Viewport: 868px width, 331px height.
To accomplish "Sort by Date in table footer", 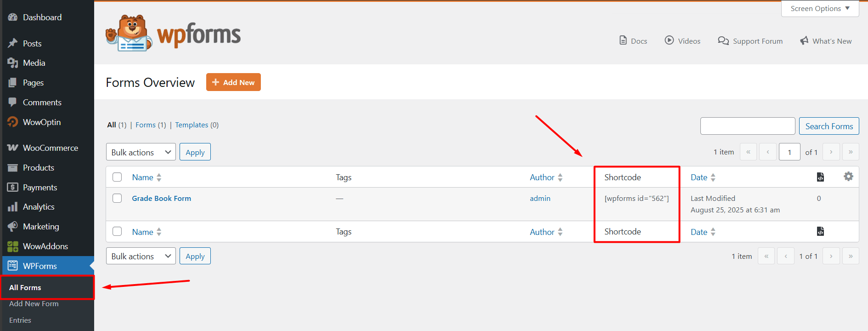I will point(703,232).
